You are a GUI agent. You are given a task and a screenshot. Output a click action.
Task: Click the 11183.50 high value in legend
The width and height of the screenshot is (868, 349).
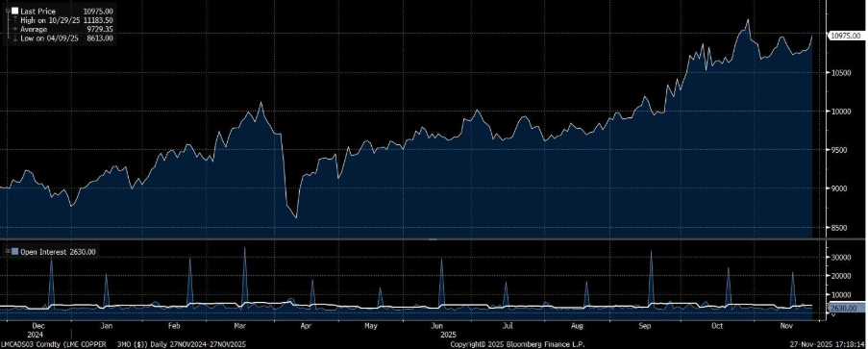pos(98,20)
